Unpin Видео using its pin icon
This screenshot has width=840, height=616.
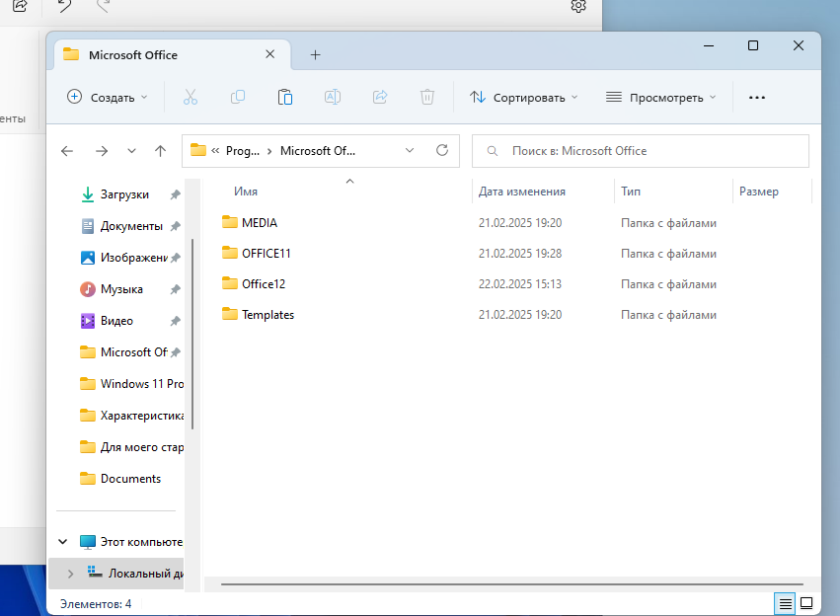[175, 322]
